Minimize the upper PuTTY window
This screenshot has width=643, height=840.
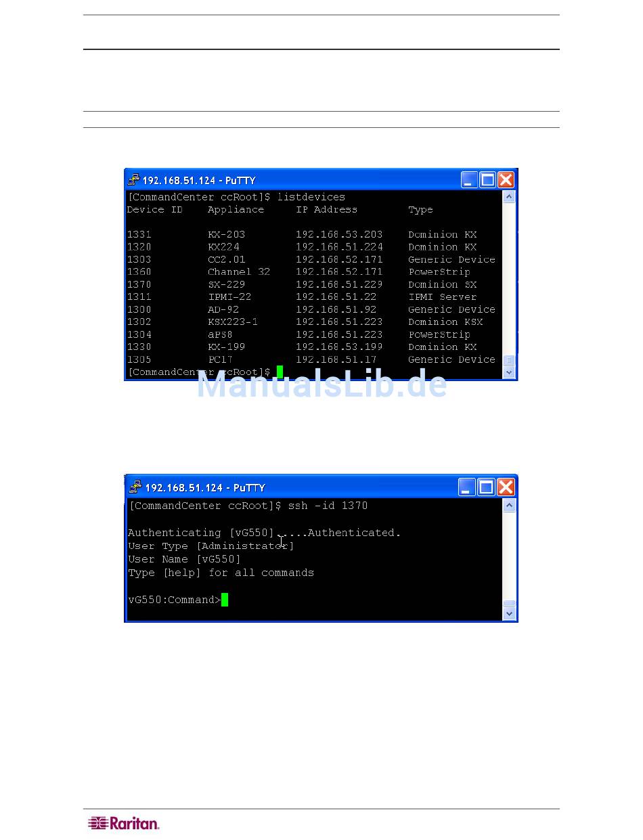(x=469, y=179)
